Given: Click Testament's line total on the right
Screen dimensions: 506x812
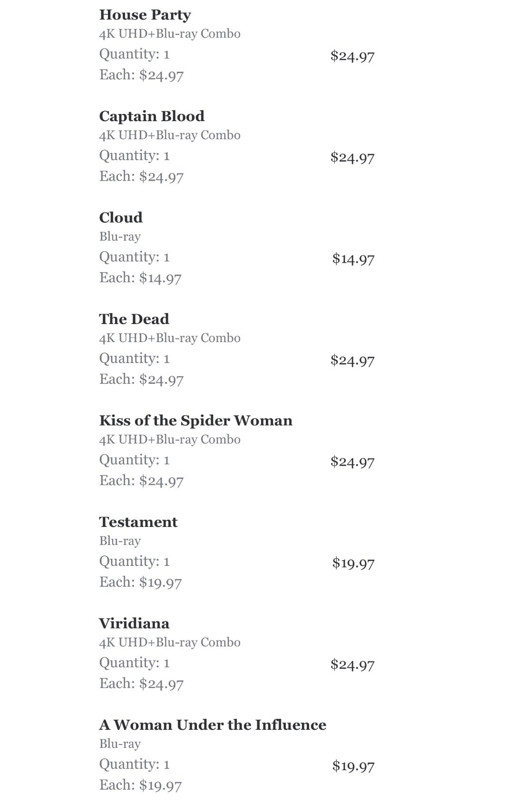Looking at the screenshot, I should pyautogui.click(x=353, y=563).
